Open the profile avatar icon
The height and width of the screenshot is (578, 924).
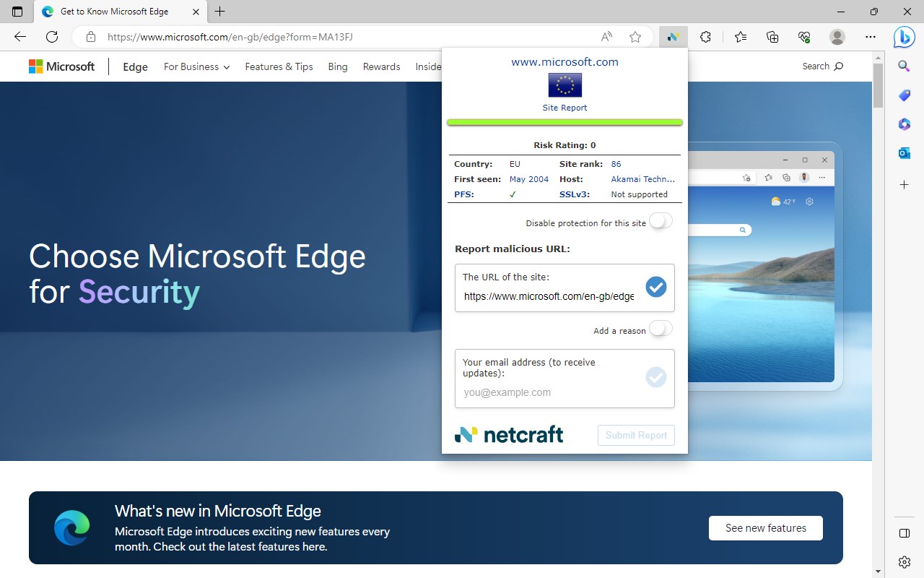coord(837,37)
